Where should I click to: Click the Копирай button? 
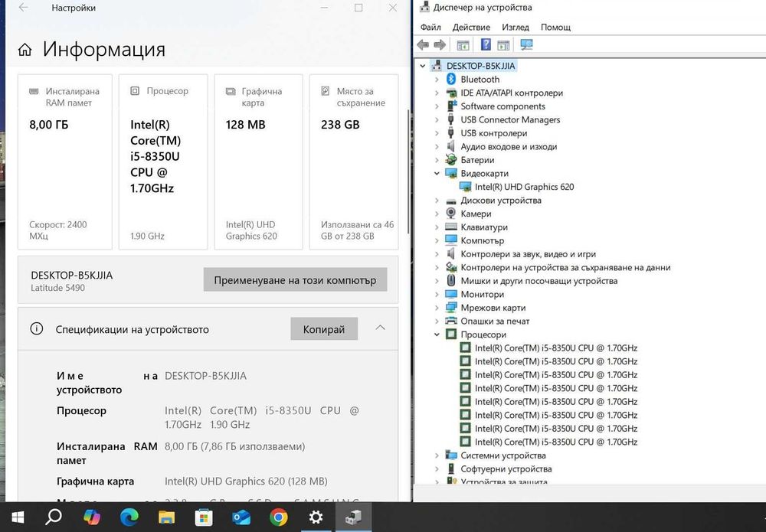pos(324,329)
